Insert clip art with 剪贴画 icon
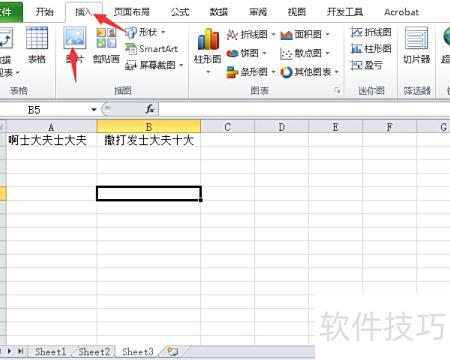The image size is (450, 360). (106, 45)
